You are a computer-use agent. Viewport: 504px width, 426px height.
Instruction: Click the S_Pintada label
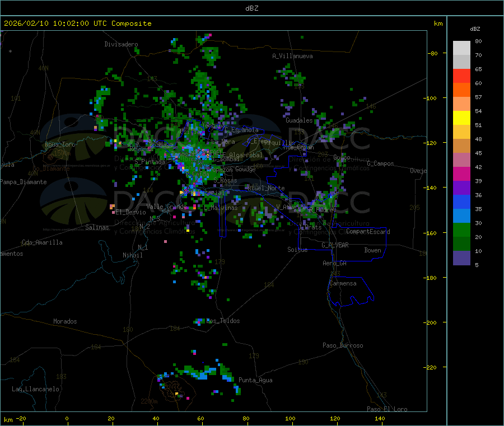click(x=150, y=162)
